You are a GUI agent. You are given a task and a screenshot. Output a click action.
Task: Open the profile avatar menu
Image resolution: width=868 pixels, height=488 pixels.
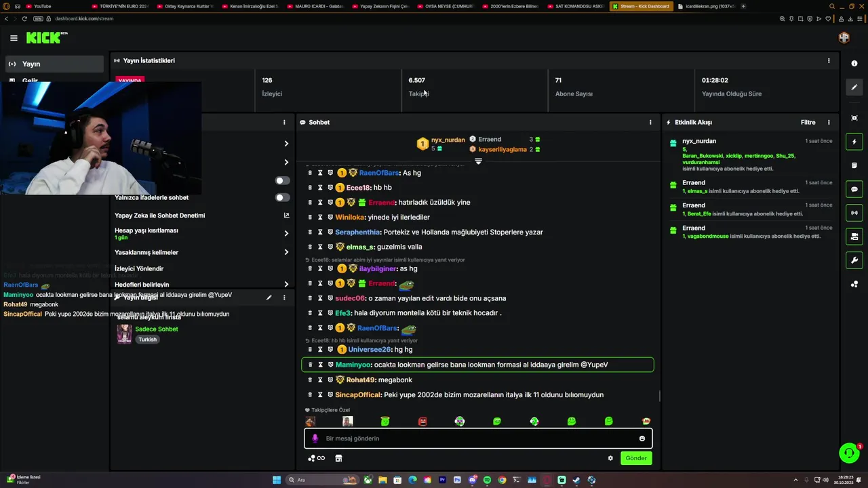tap(844, 38)
